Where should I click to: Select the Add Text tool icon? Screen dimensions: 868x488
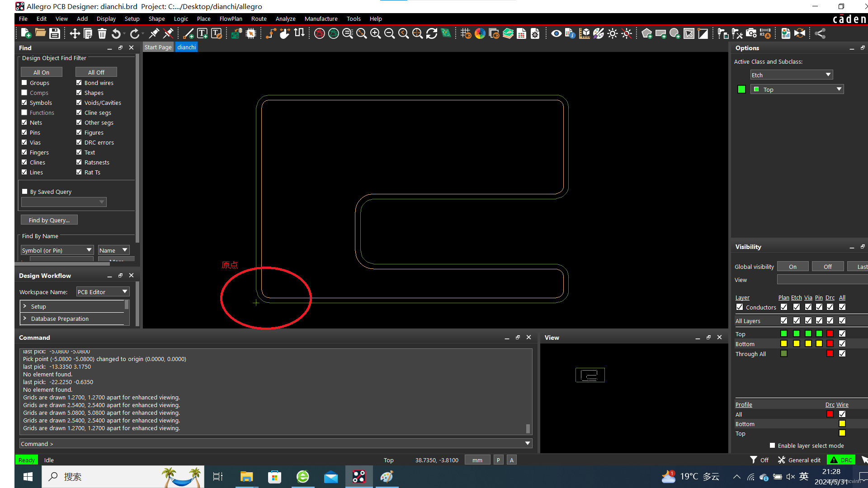coord(203,33)
